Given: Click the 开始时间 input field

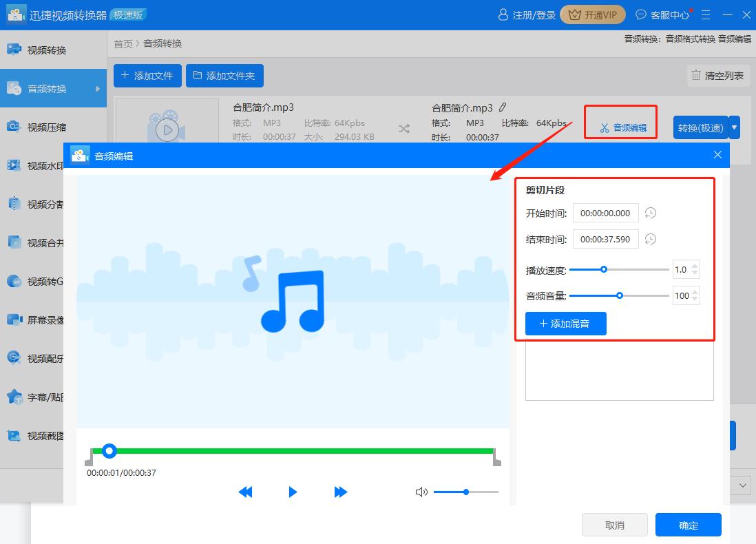Looking at the screenshot, I should 605,213.
